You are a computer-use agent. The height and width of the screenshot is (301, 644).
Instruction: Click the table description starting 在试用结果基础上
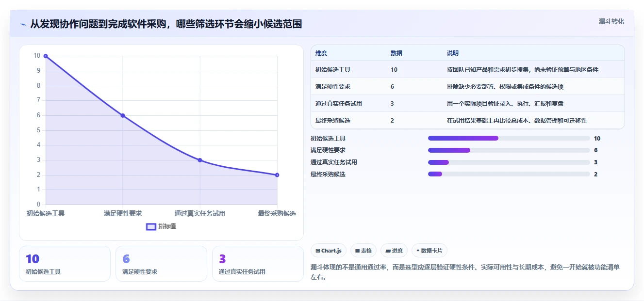click(517, 121)
